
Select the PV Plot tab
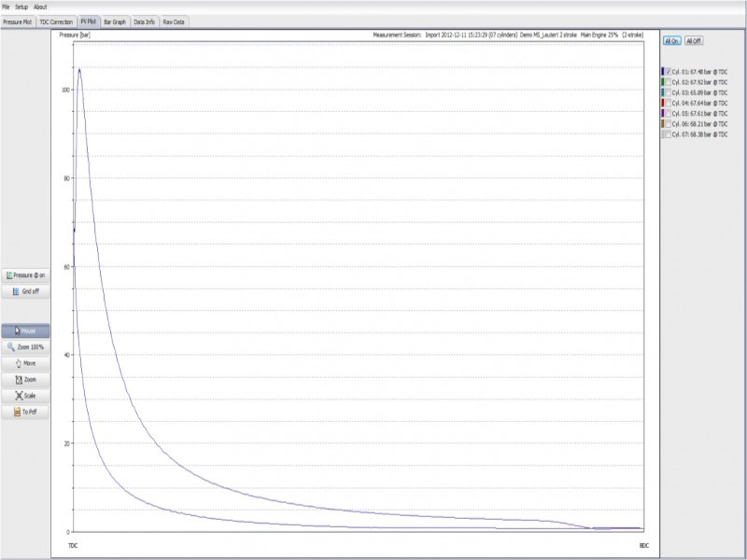coord(89,21)
